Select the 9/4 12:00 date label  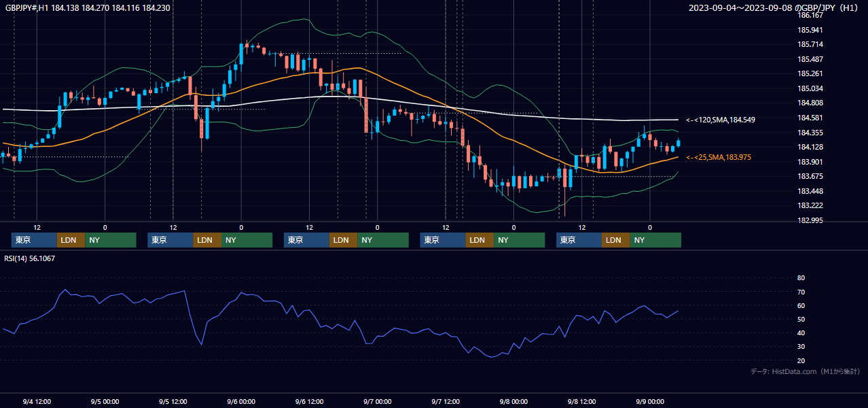[x=37, y=401]
